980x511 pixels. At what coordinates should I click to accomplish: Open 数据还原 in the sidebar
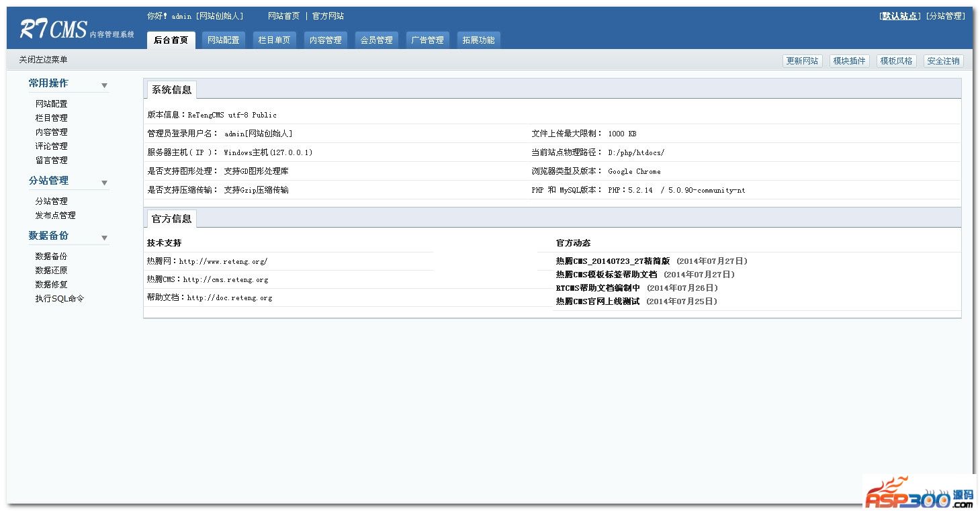click(52, 271)
